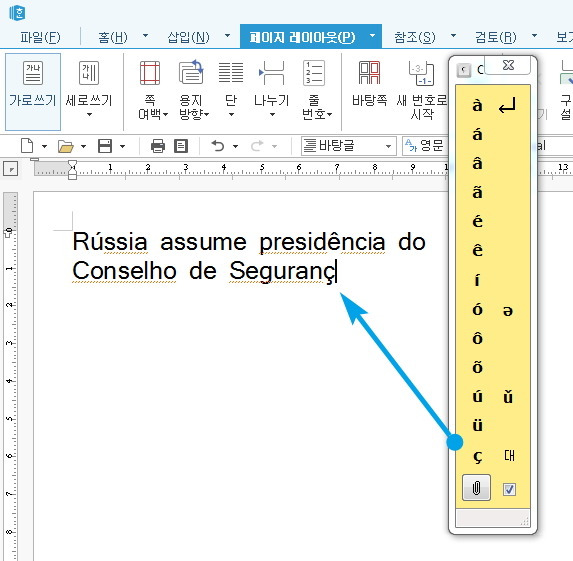Select the 세로쓰기 vertical writing icon
This screenshot has height=561, width=573.
pyautogui.click(x=89, y=73)
